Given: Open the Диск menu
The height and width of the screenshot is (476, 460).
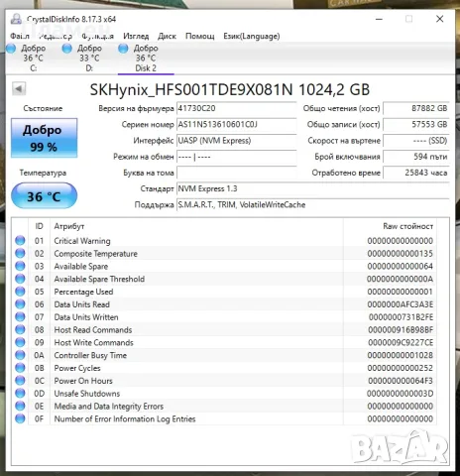Looking at the screenshot, I should [167, 36].
